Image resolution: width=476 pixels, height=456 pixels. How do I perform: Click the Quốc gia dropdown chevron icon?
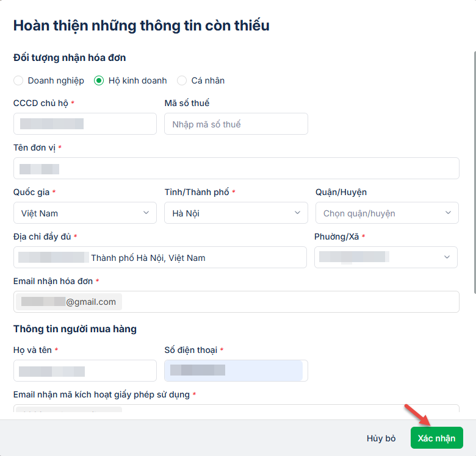(x=146, y=213)
